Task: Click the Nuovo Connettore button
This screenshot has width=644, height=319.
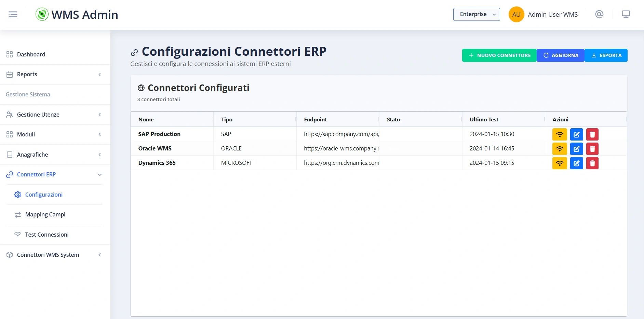Action: point(499,55)
